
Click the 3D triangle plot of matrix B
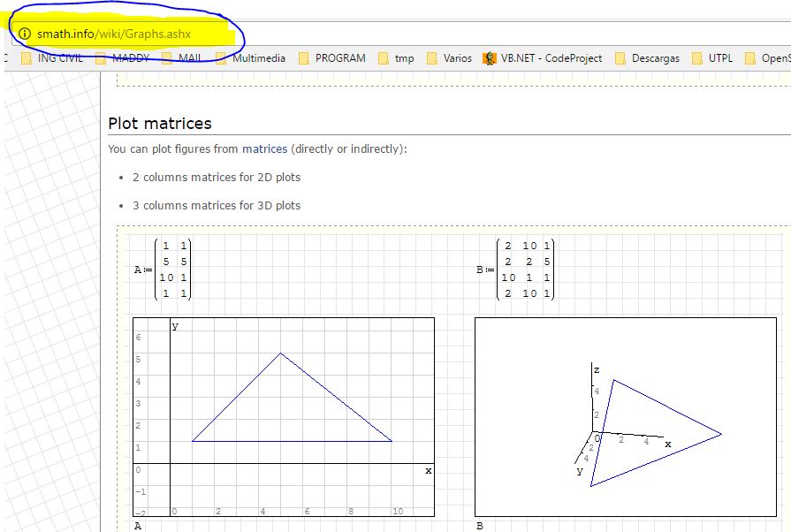pyautogui.click(x=627, y=416)
